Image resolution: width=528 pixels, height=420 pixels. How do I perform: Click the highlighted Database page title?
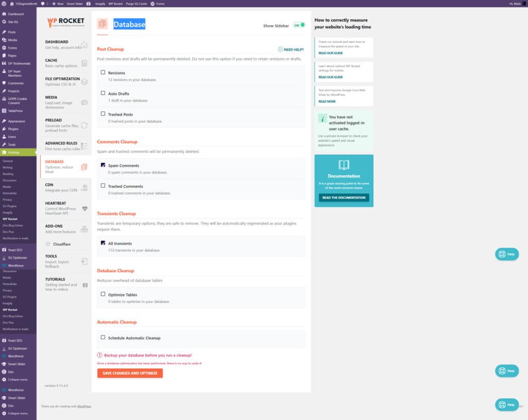click(129, 24)
